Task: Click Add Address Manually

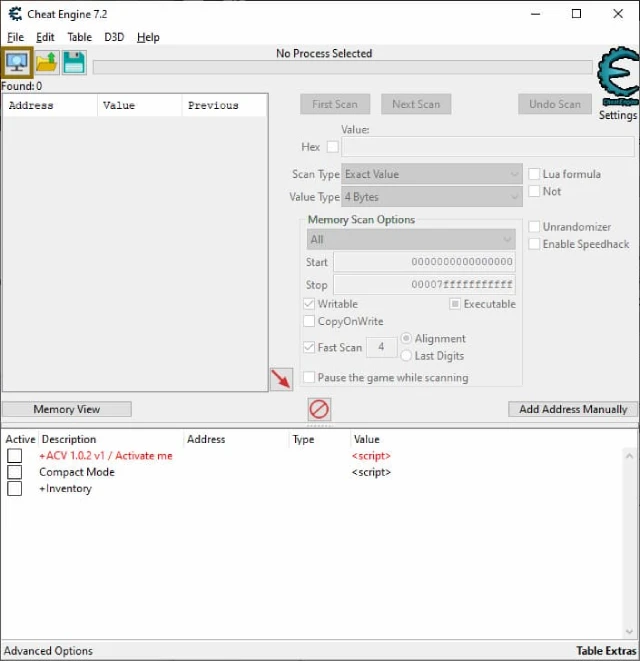Action: (x=573, y=409)
